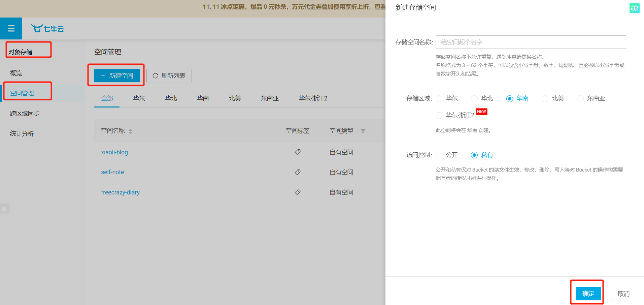Sort by 空间名称 using the sort arrows

click(x=130, y=131)
